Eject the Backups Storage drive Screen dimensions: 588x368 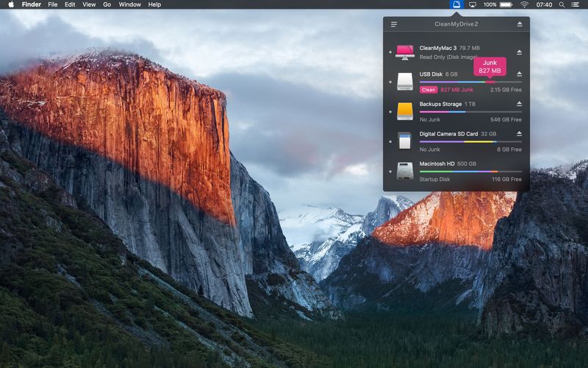(x=519, y=104)
